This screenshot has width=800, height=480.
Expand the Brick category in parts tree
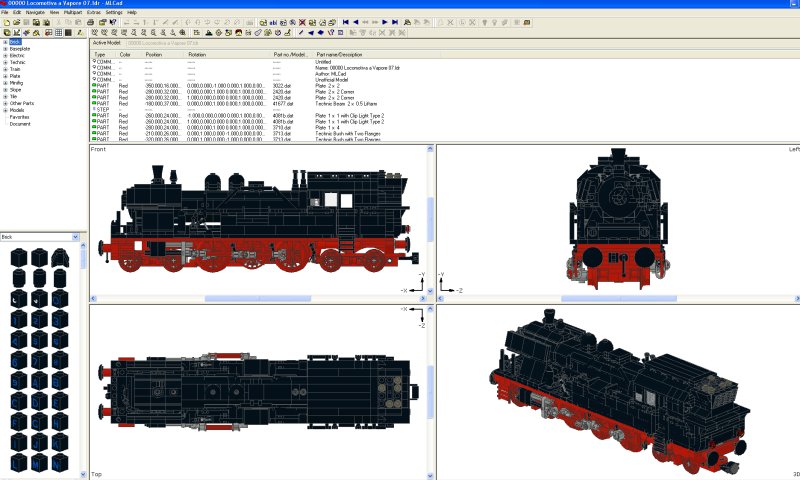tap(6, 42)
